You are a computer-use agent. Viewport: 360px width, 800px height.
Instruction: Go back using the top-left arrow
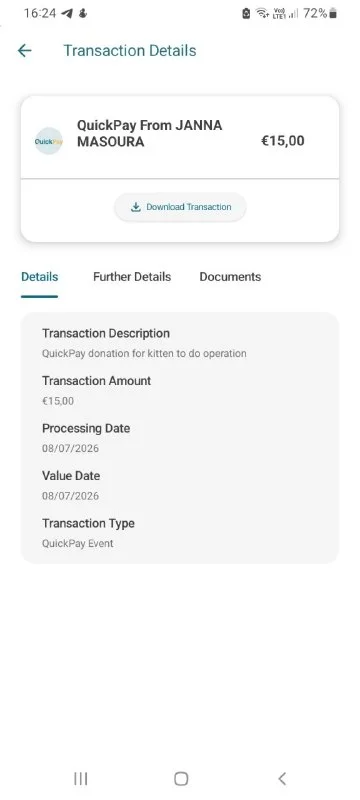24,51
